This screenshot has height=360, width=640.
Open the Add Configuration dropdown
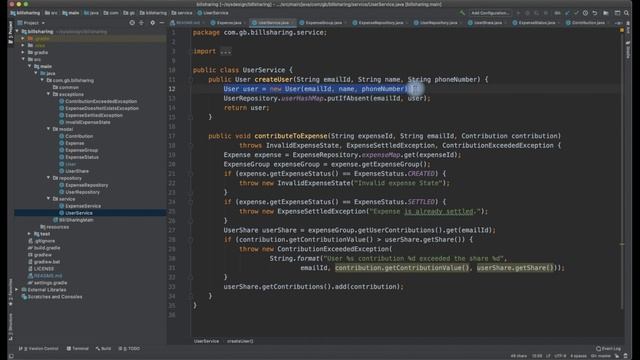pyautogui.click(x=490, y=13)
